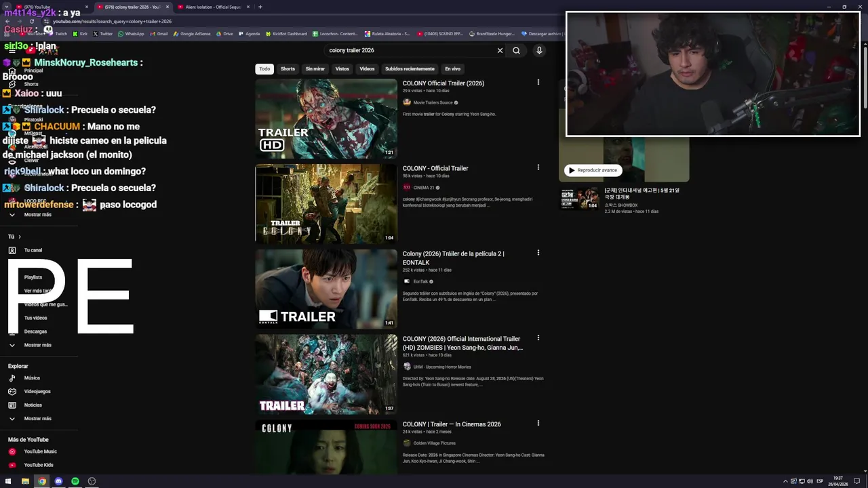Clear the search box with the X icon

500,50
